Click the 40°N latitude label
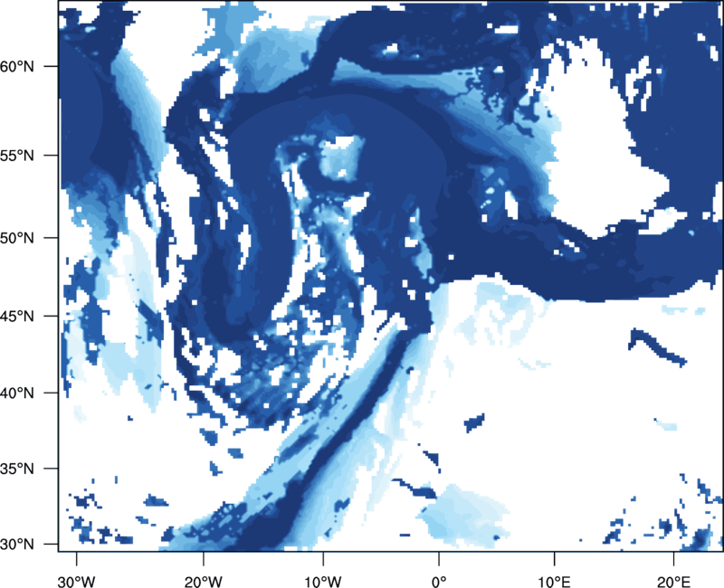 pos(17,394)
